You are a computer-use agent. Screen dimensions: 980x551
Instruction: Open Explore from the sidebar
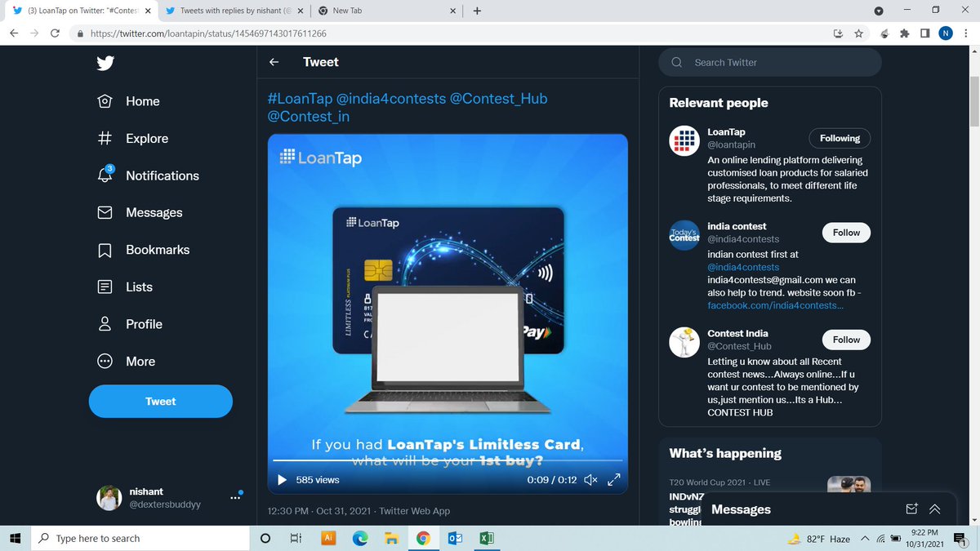point(132,139)
